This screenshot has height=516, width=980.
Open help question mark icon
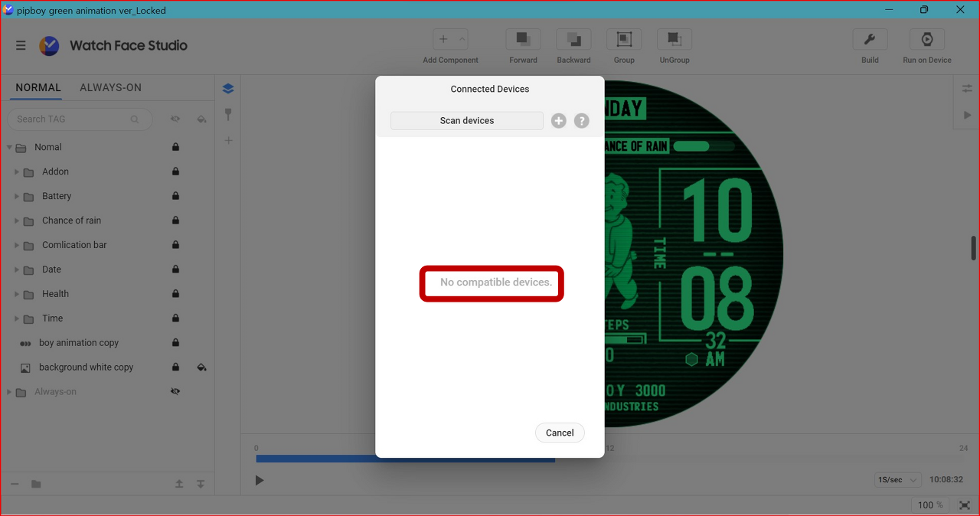point(582,121)
